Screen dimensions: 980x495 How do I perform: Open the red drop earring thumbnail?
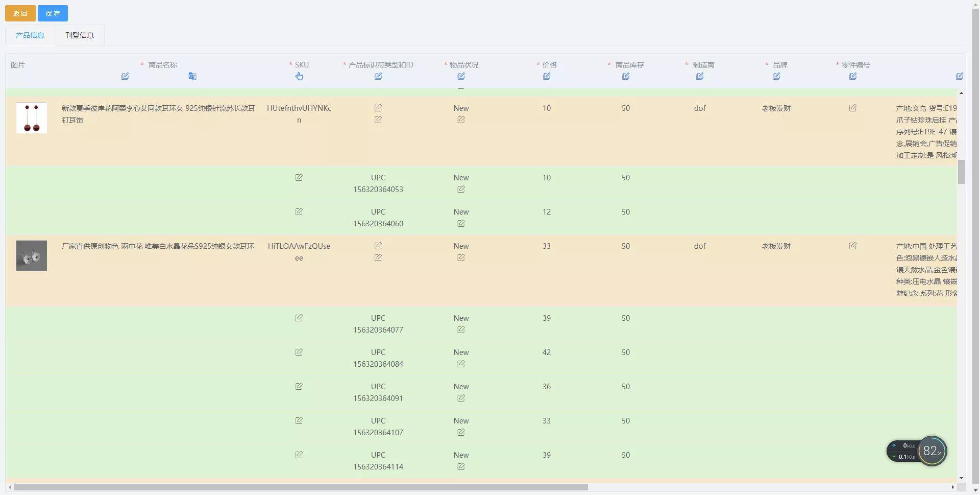tap(32, 118)
